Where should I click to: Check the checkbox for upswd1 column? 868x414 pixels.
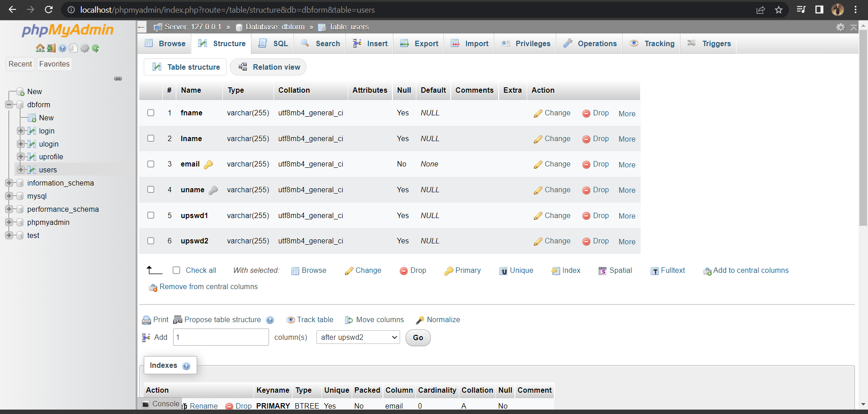151,215
